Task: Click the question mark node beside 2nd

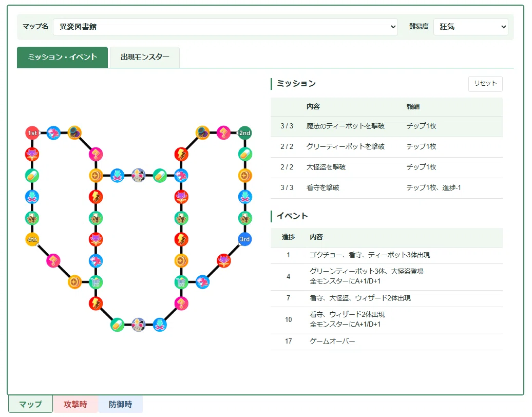Action: pos(223,133)
